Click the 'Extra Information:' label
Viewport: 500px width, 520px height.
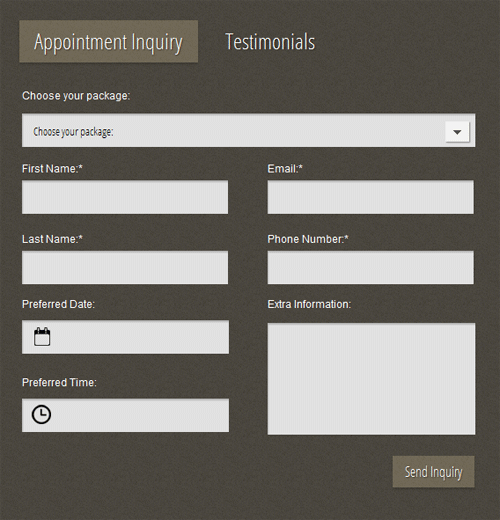[309, 304]
